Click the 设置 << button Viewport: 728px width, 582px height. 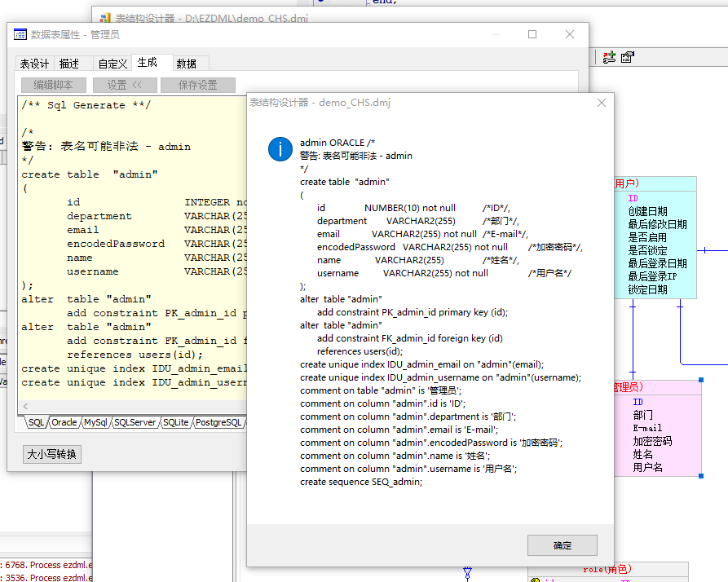coord(124,85)
